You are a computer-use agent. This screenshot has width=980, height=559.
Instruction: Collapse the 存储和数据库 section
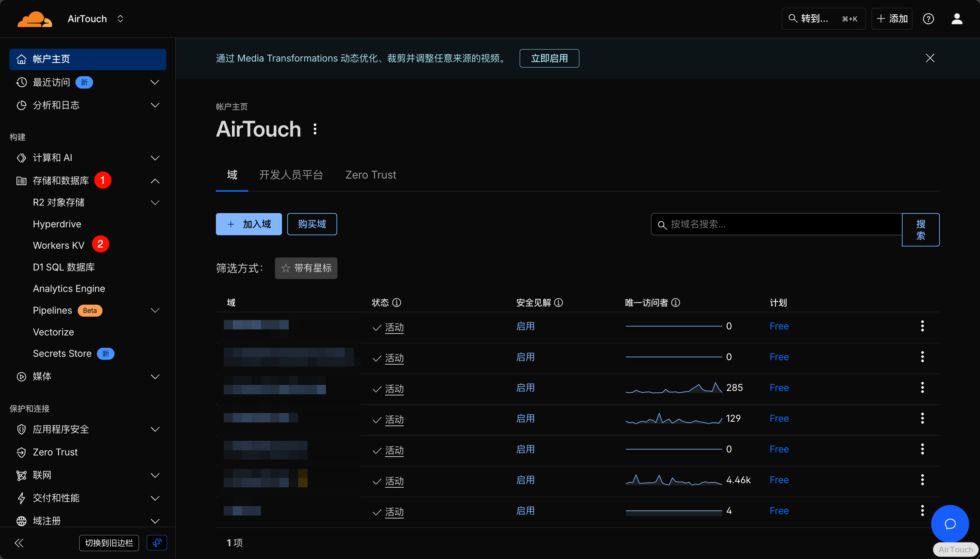pos(155,181)
